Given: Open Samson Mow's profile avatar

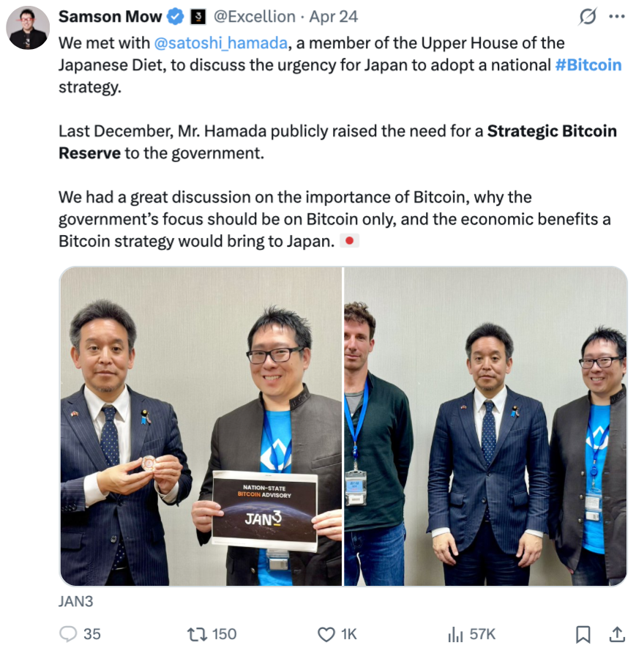Looking at the screenshot, I should 28,28.
